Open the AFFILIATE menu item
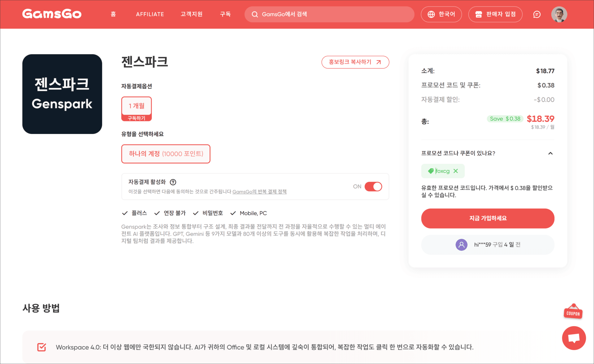Viewport: 594px width, 364px height. click(150, 14)
